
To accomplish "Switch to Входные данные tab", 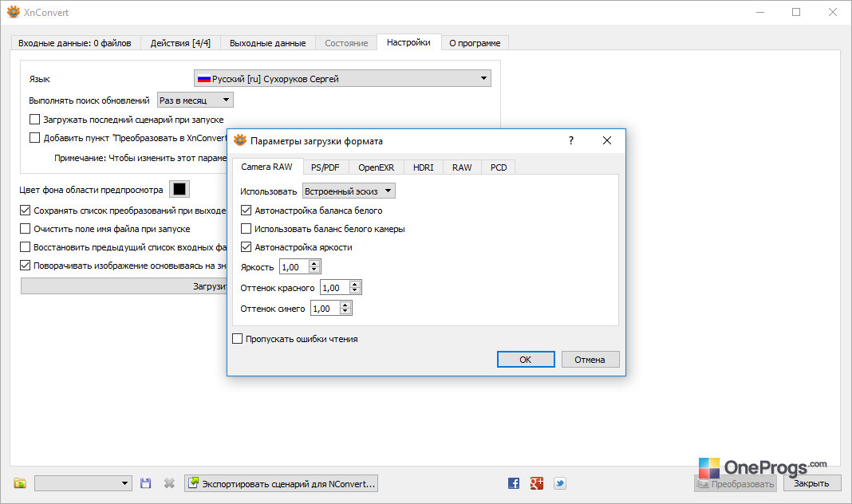I will pyautogui.click(x=75, y=43).
